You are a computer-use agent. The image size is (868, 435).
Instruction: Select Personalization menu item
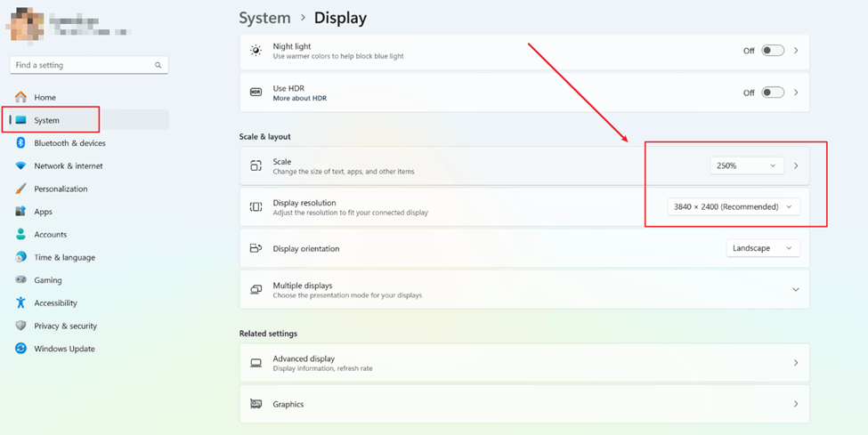pyautogui.click(x=88, y=189)
